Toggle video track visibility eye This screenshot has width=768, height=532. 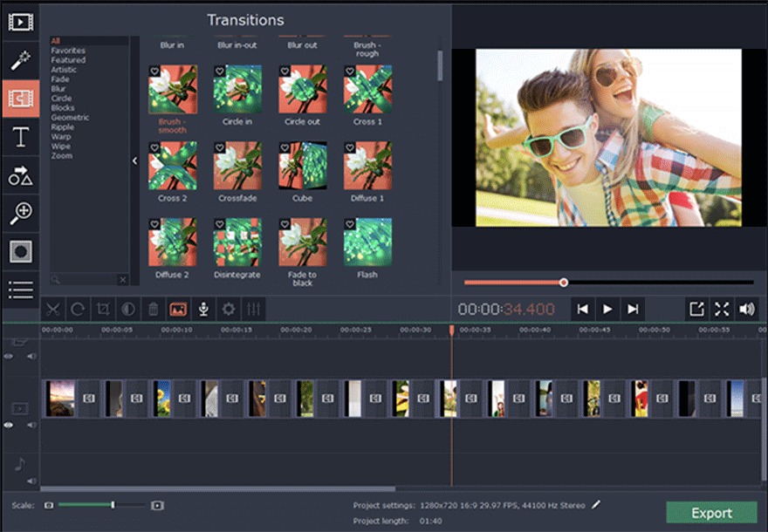[9, 426]
